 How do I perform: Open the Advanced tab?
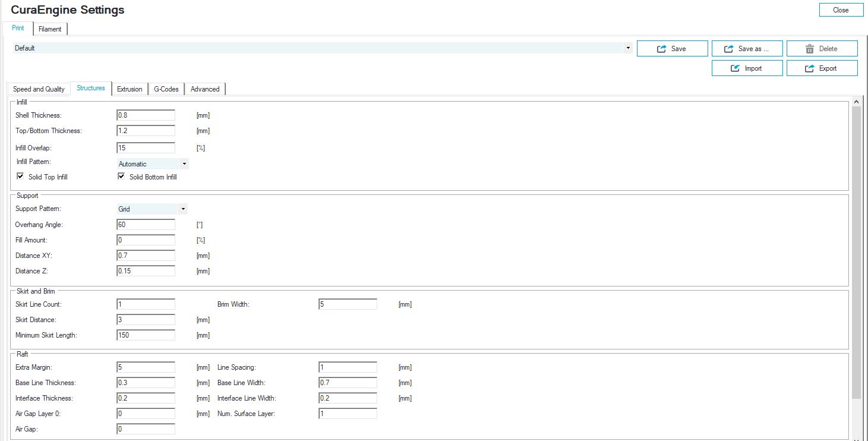pos(205,89)
